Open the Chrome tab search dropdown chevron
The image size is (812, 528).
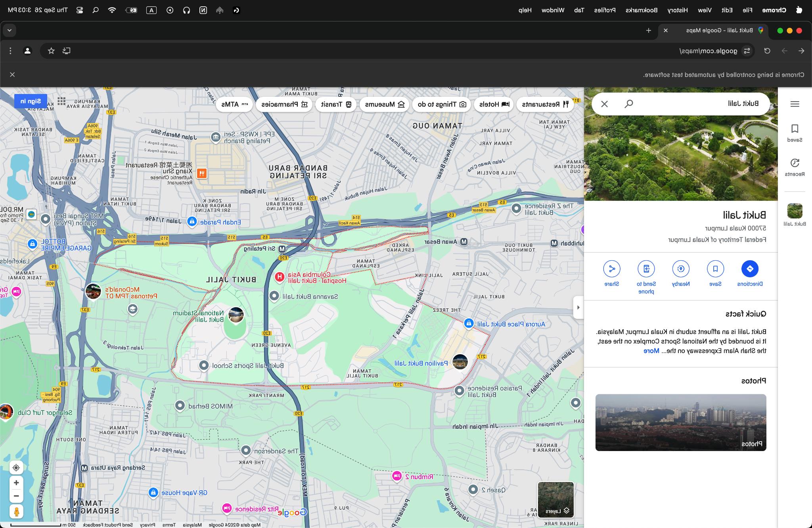pyautogui.click(x=10, y=31)
